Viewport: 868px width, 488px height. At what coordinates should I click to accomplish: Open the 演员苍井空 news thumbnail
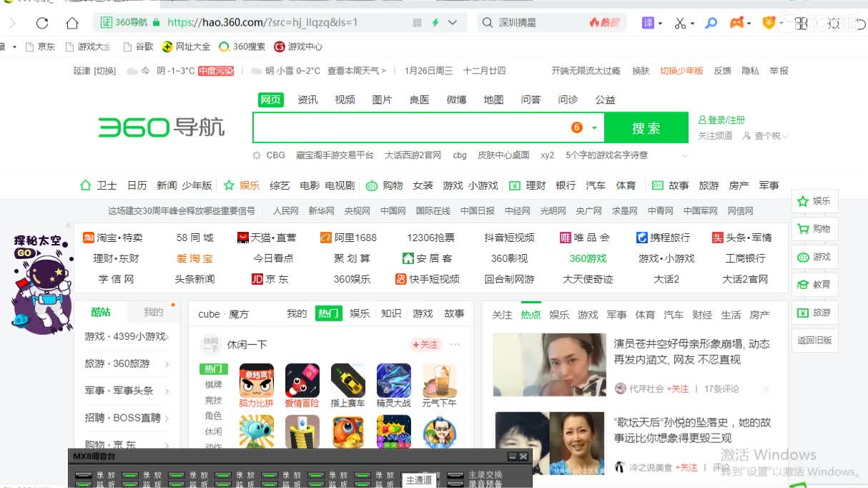[549, 365]
